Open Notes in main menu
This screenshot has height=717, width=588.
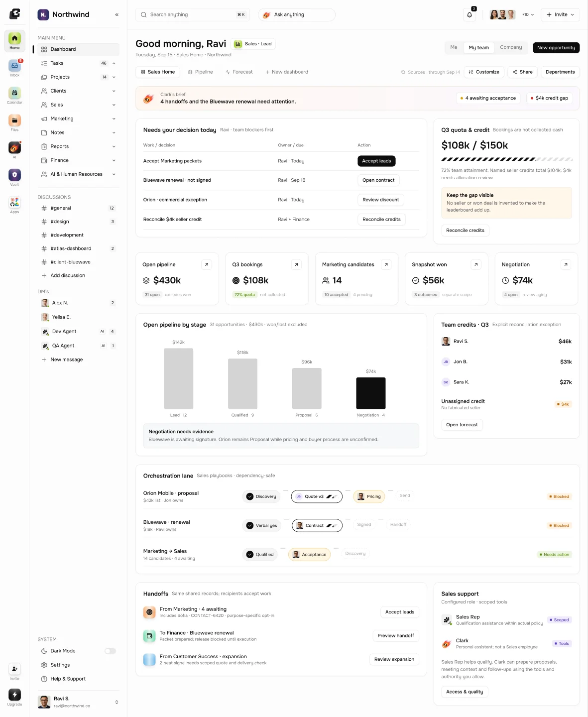click(78, 132)
